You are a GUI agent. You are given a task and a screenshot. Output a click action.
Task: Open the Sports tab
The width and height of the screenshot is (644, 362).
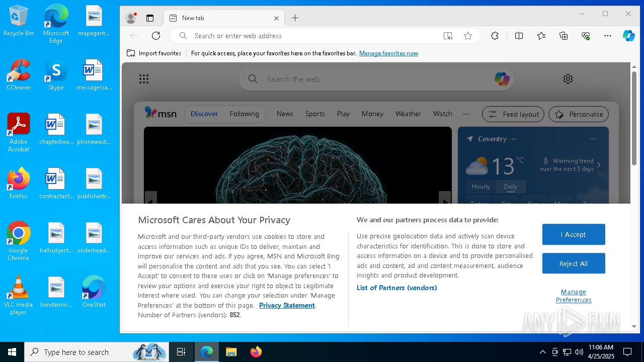pyautogui.click(x=315, y=114)
